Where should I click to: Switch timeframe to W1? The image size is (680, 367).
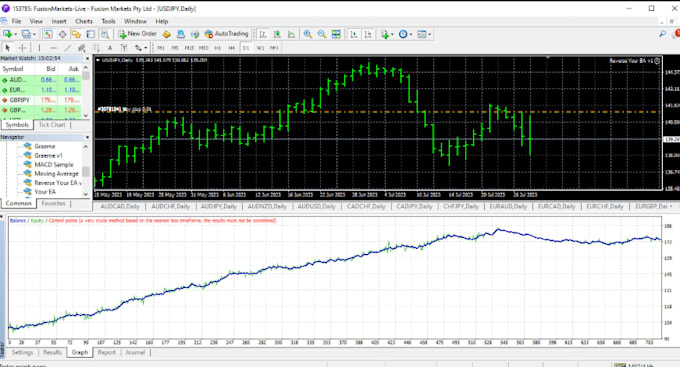260,48
